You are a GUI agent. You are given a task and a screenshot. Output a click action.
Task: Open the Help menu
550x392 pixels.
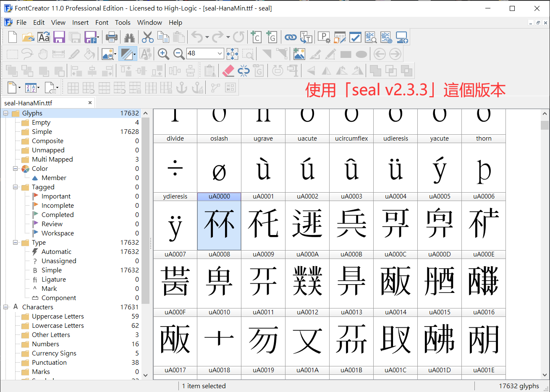click(x=175, y=23)
